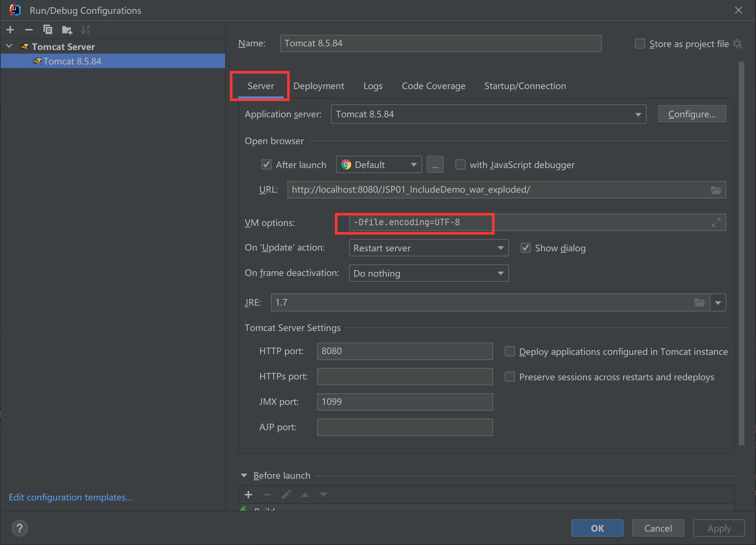Toggle Preserve sessions across restarts checkbox
This screenshot has width=756, height=545.
coord(510,377)
